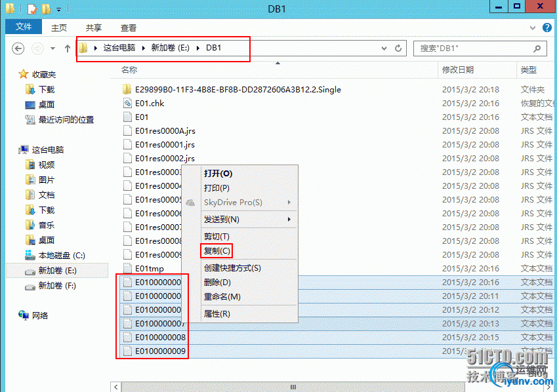Open 最近访问的位置 in sidebar
Viewport: 557px width, 392px height.
pos(66,120)
